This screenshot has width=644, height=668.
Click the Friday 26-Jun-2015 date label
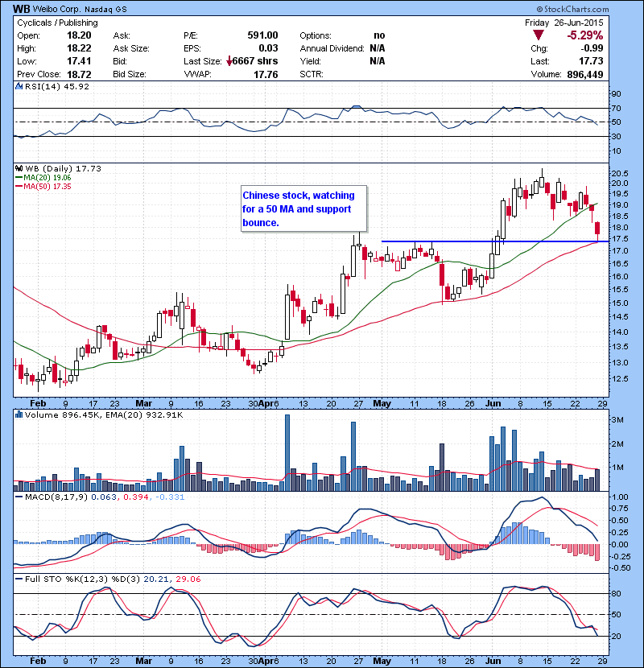pos(576,23)
